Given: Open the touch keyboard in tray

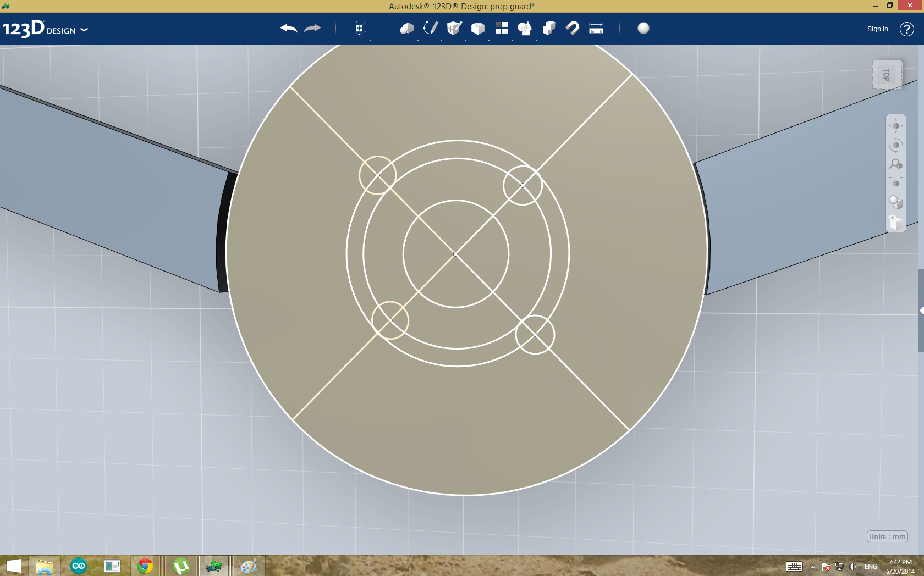Looking at the screenshot, I should pos(794,567).
